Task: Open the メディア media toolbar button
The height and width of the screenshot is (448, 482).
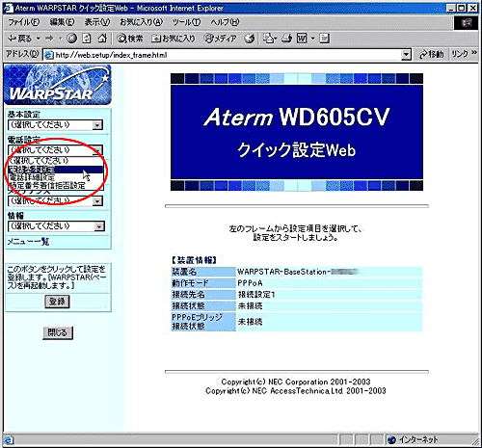Action: 220,39
